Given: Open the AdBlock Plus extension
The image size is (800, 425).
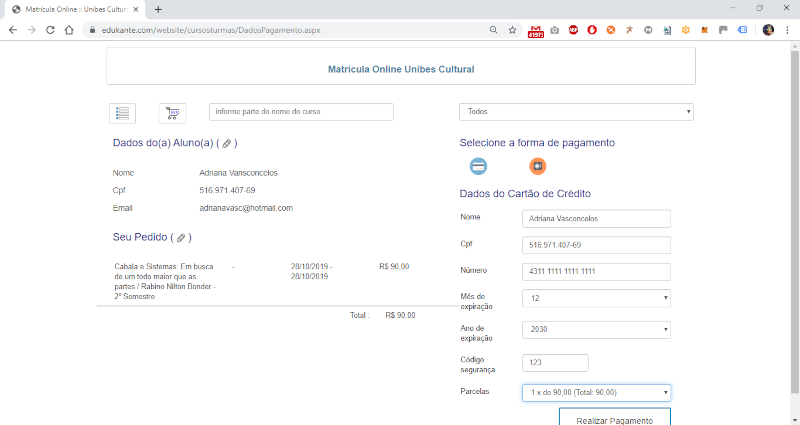Looking at the screenshot, I should (x=573, y=30).
